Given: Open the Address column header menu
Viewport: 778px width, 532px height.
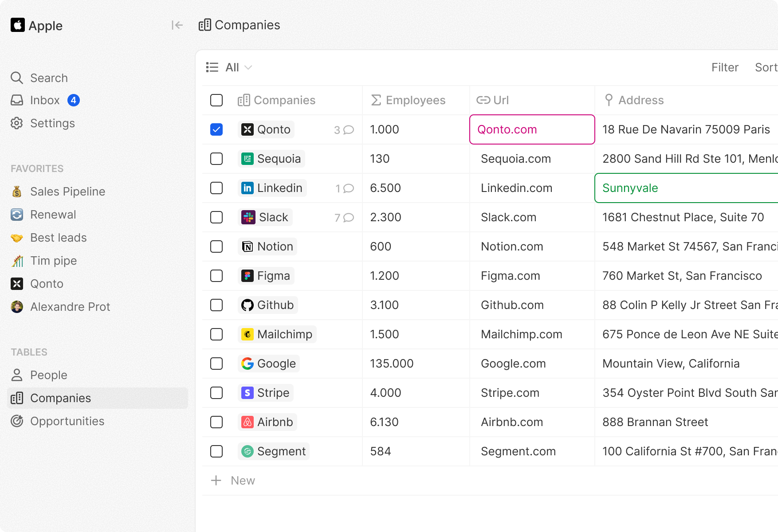Looking at the screenshot, I should [640, 100].
